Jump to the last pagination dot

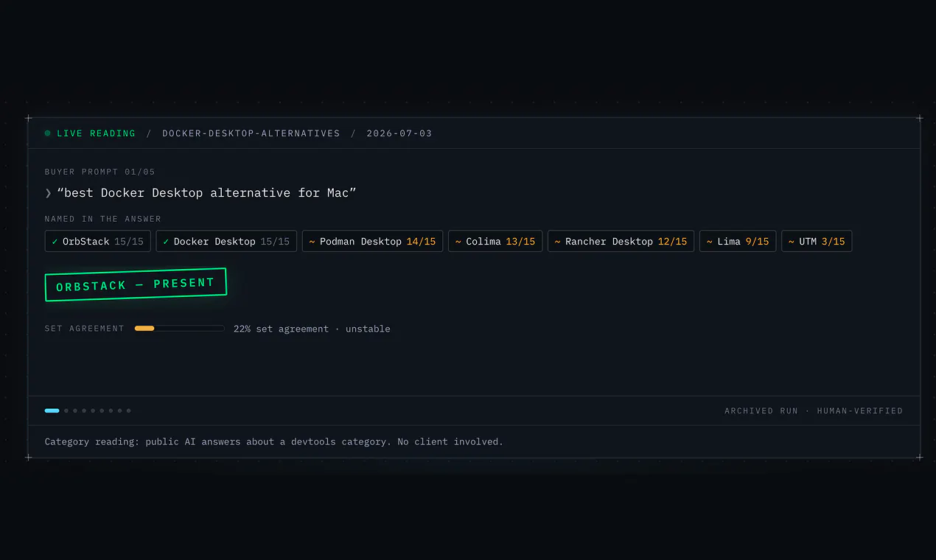coord(128,410)
